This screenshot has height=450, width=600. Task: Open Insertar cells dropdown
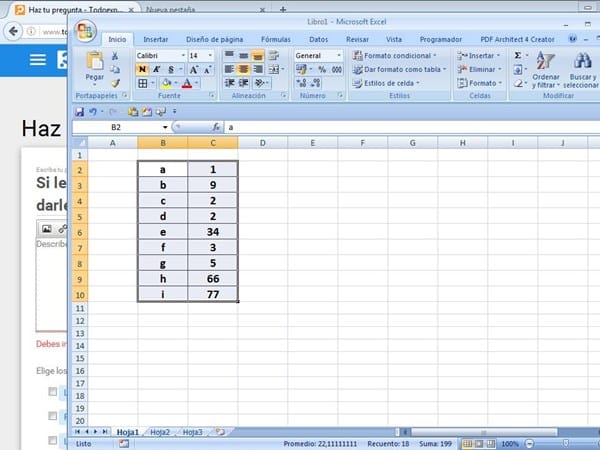coord(479,56)
